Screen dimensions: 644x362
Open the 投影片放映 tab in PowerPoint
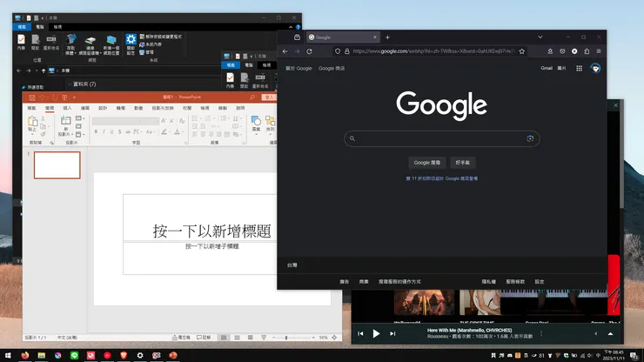click(x=163, y=108)
